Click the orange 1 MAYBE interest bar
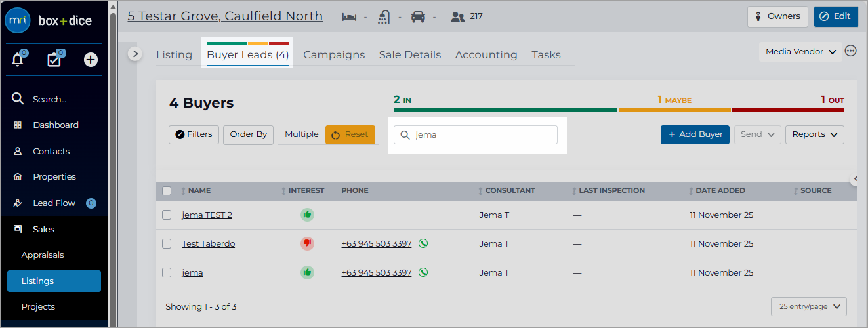The width and height of the screenshot is (868, 328). 674,110
